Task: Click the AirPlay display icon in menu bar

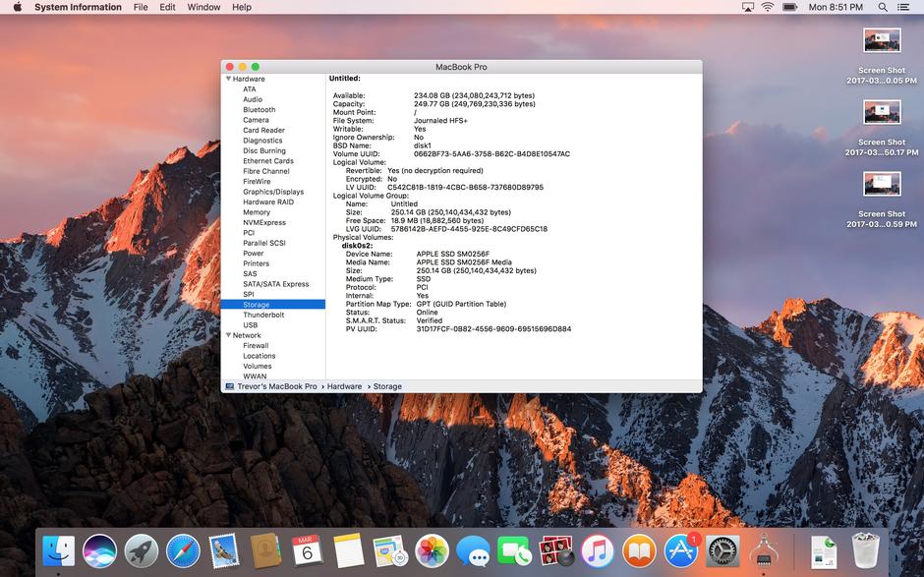Action: tap(748, 7)
